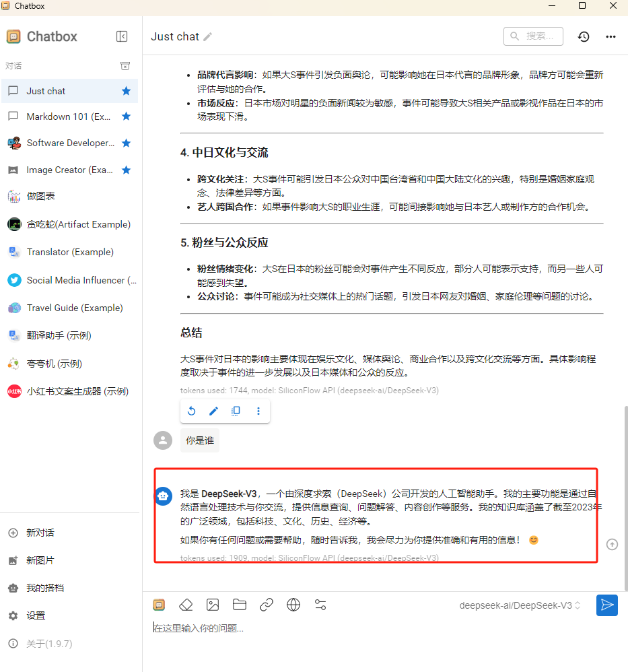
Task: Click the 总结 heading in the reply
Action: click(191, 333)
